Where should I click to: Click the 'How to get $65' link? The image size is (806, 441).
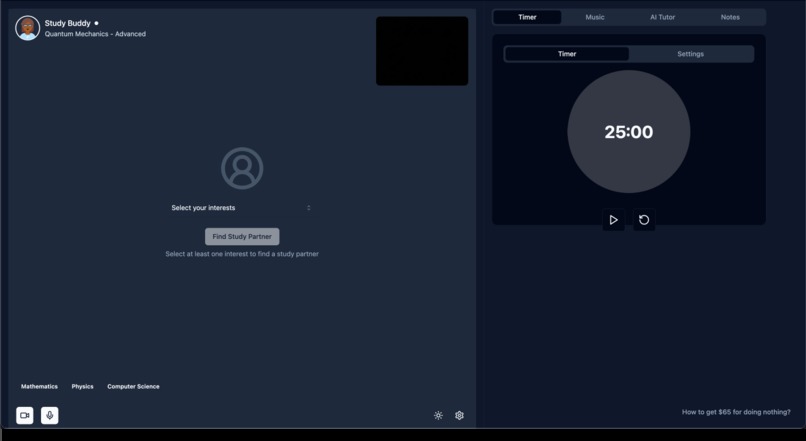(736, 412)
